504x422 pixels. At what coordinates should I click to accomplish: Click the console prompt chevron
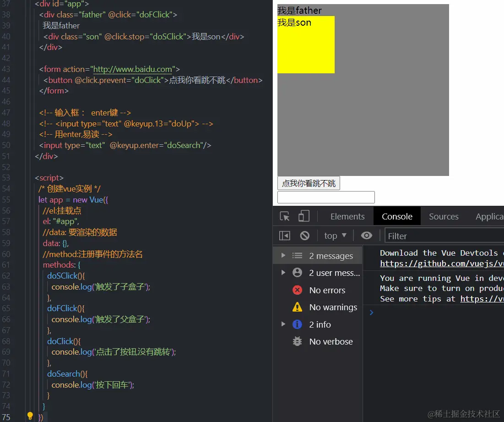point(371,312)
